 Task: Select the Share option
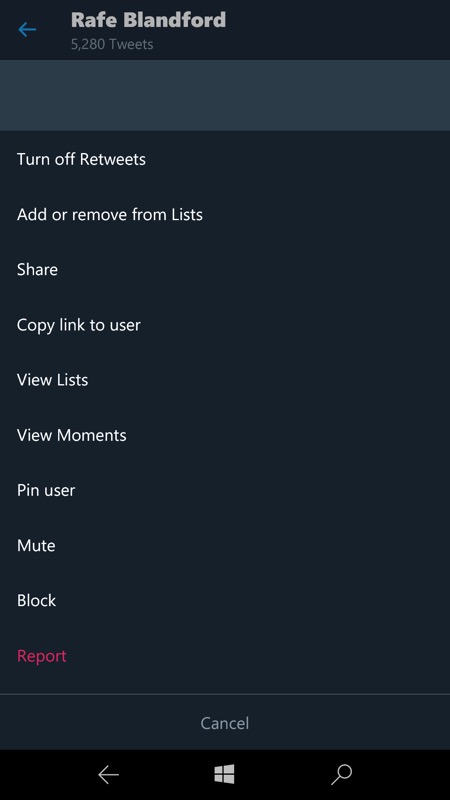[37, 269]
